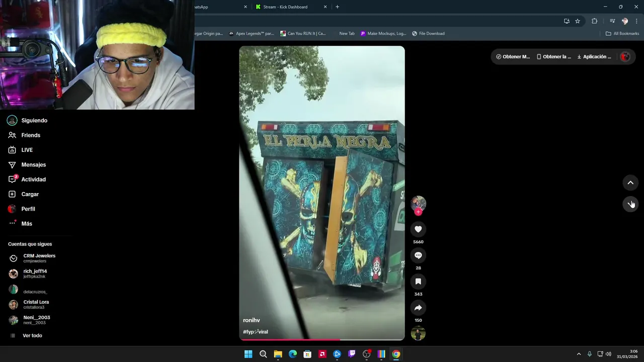The height and width of the screenshot is (362, 644).
Task: Switch to Google Chrome in the taskbar
Action: pos(396,354)
